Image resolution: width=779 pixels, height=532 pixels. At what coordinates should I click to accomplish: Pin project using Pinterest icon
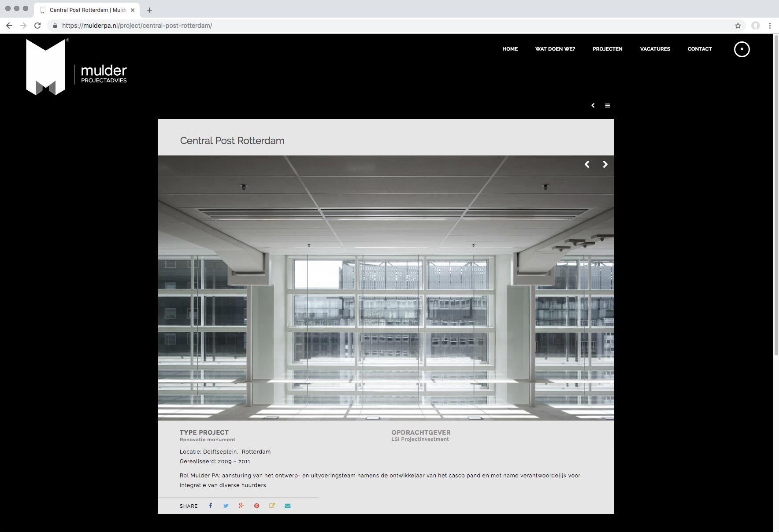pos(256,506)
